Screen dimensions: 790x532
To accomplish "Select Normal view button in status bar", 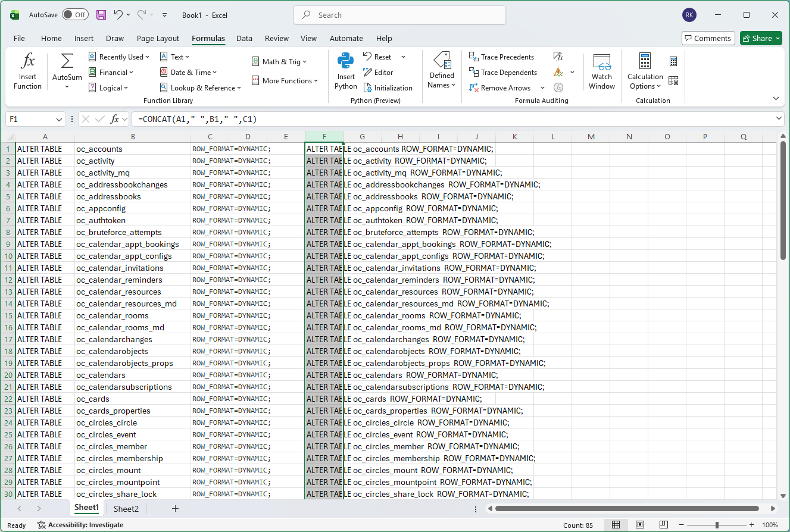I will (x=616, y=525).
